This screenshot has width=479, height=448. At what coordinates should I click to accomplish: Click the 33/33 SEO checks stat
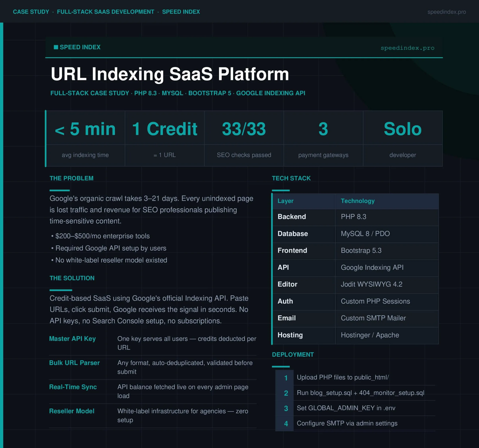point(244,129)
